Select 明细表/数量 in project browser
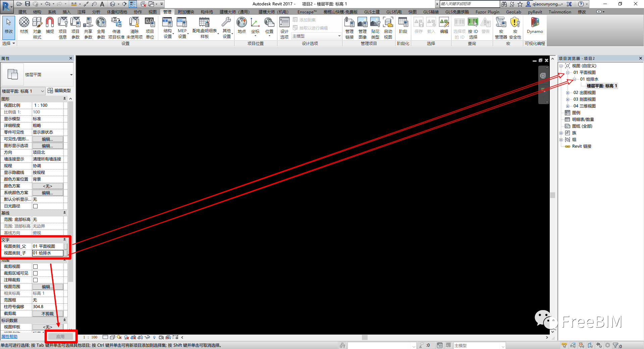 click(583, 119)
